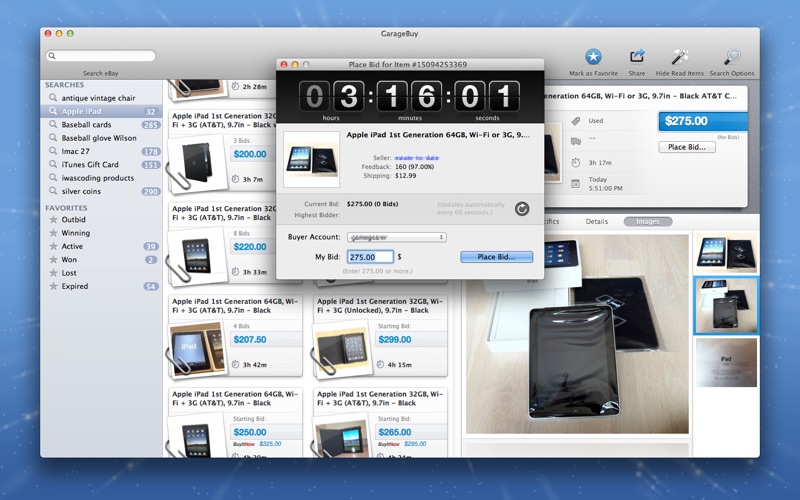Screen dimensions: 800x500
Task: Show Won items
Action: click(x=101, y=259)
